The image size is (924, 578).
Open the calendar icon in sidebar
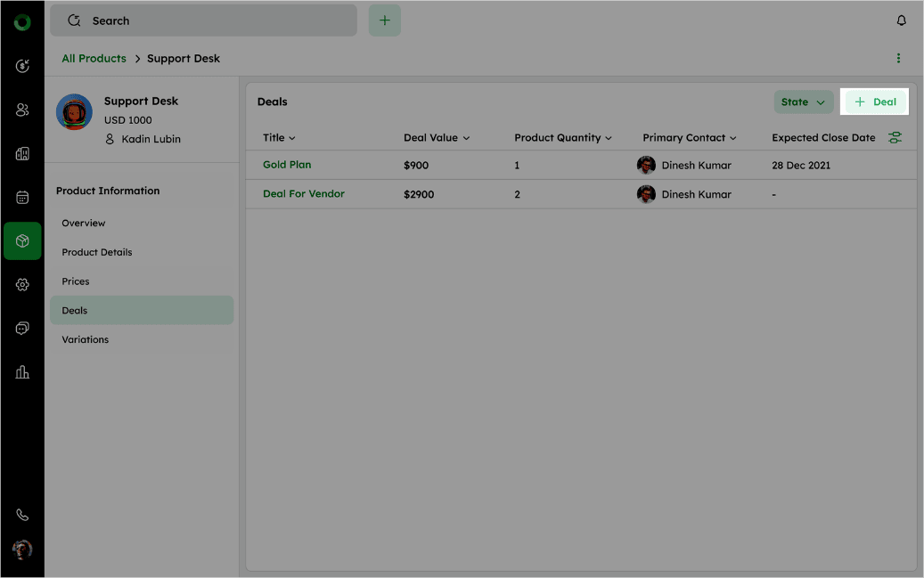(22, 197)
